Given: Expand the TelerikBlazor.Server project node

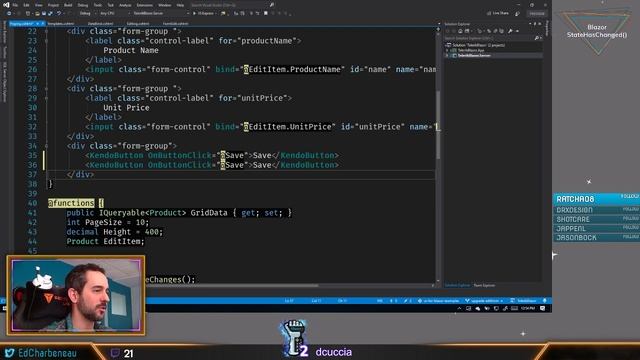Looking at the screenshot, I should tap(447, 55).
